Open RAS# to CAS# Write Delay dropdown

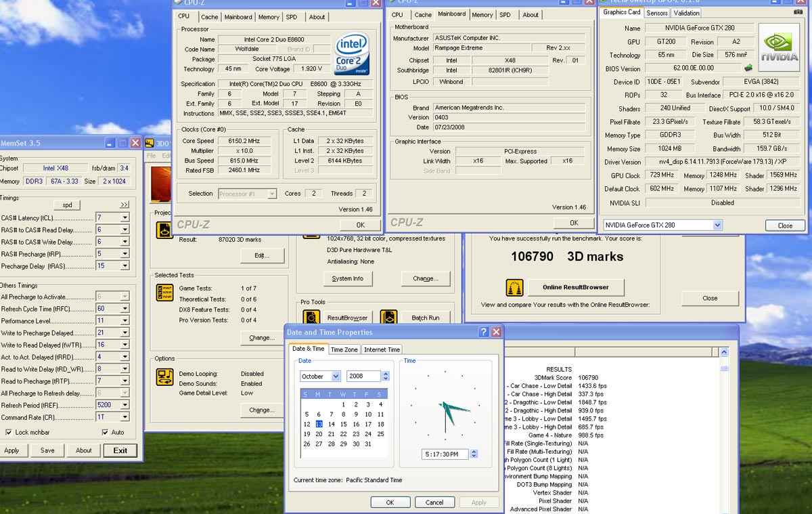pos(125,242)
